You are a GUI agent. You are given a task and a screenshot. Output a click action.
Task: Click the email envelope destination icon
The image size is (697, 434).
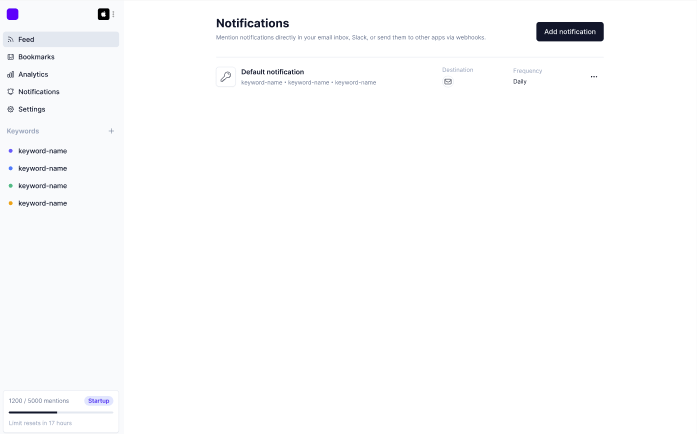[448, 82]
